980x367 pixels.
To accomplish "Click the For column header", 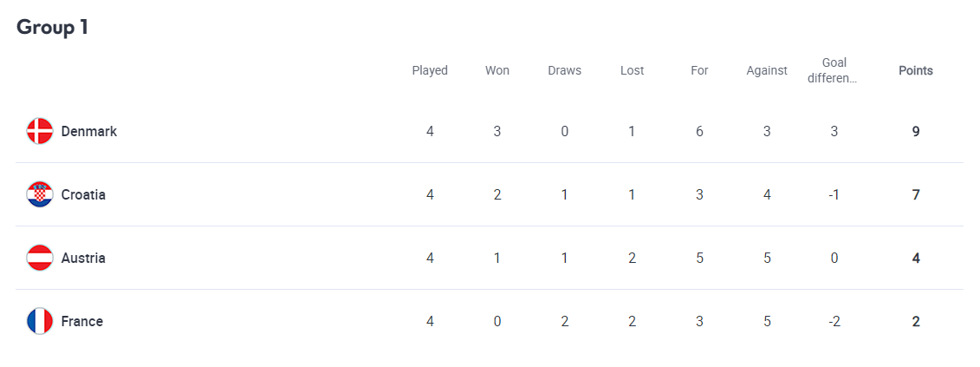I will tap(699, 71).
